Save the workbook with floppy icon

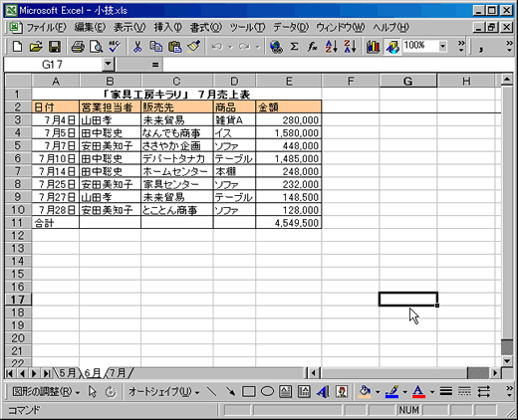tap(55, 47)
